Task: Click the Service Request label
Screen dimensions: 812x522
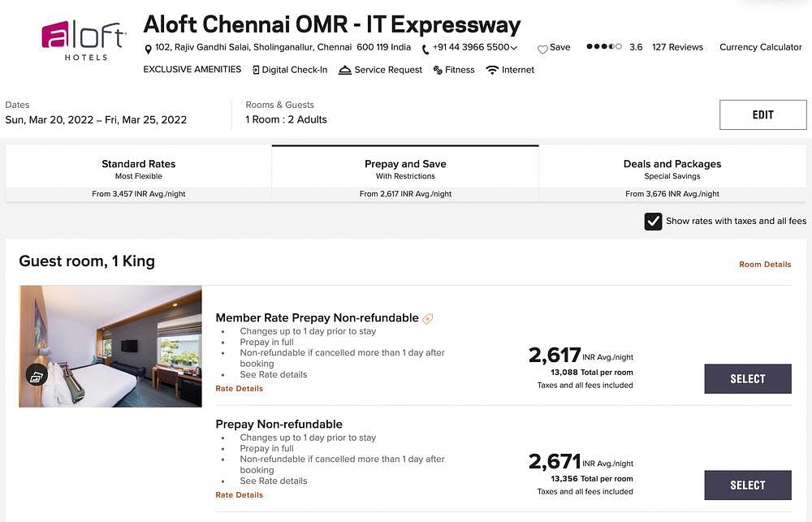Action: click(x=388, y=70)
